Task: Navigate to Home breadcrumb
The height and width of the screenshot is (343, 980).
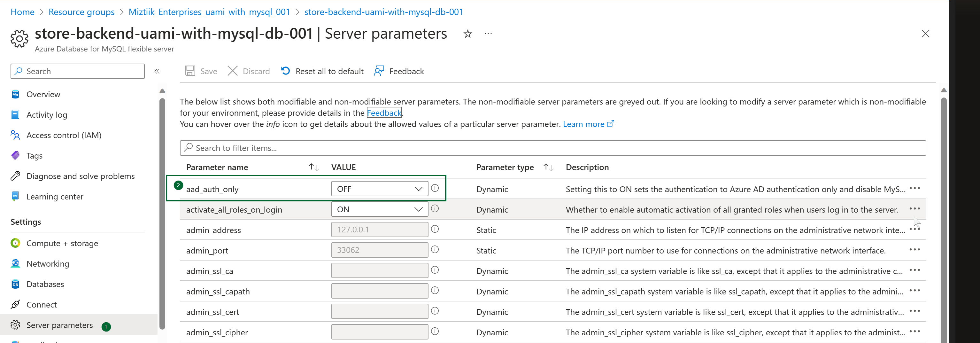Action: 22,12
